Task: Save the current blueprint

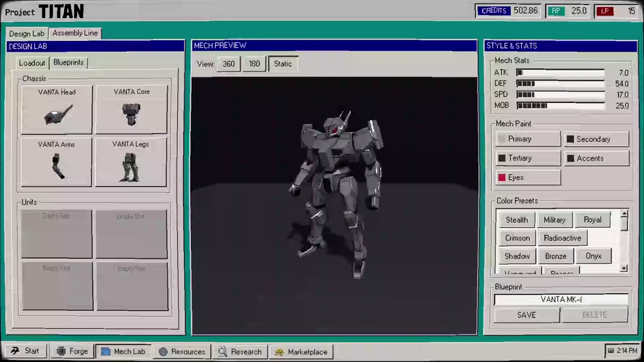Action: point(527,315)
